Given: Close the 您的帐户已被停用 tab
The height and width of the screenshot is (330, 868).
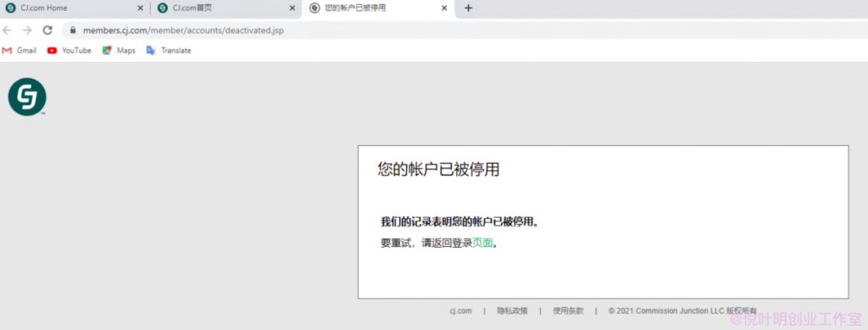Looking at the screenshot, I should [444, 8].
